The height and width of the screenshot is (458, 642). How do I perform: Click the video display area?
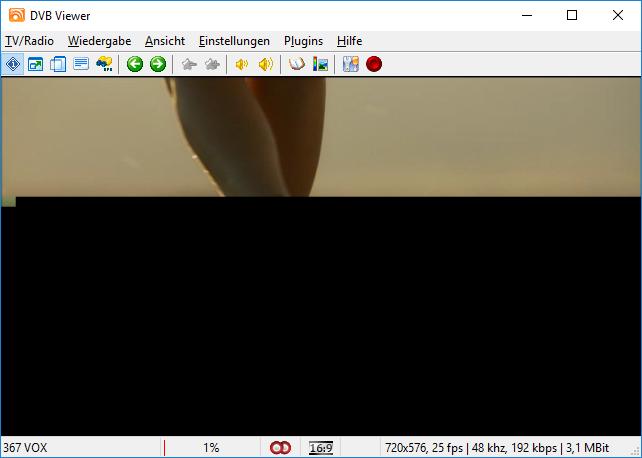click(321, 257)
